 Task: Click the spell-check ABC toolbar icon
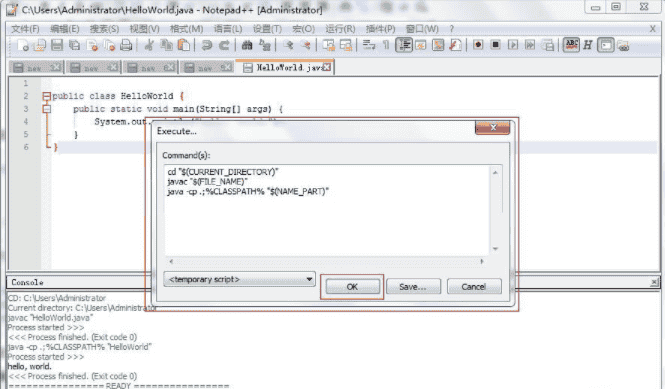(x=571, y=45)
